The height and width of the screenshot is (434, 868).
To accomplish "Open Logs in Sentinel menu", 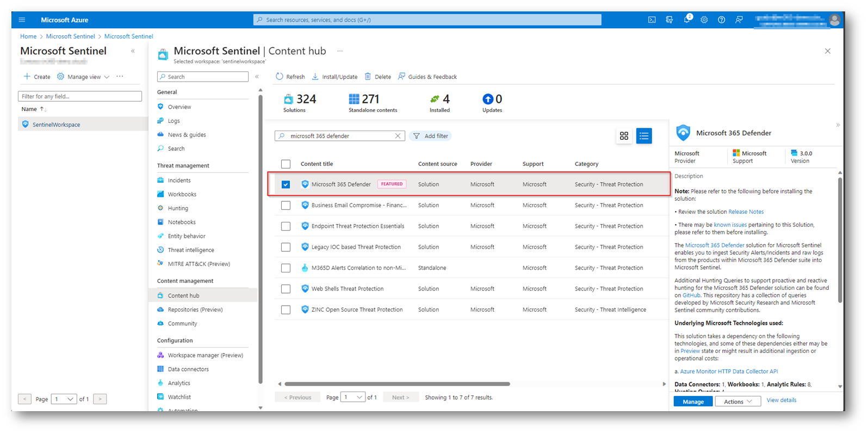I will [x=174, y=121].
